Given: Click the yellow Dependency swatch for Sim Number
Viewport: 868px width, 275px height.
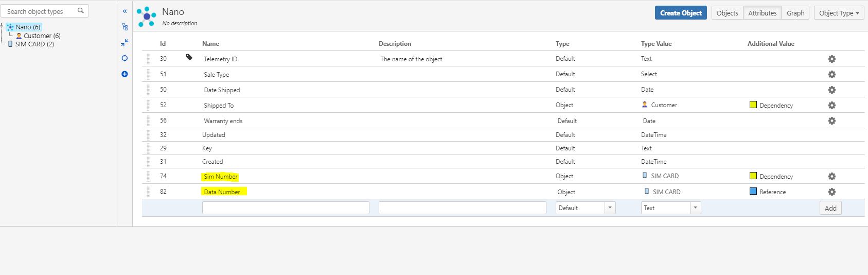Looking at the screenshot, I should [x=753, y=176].
